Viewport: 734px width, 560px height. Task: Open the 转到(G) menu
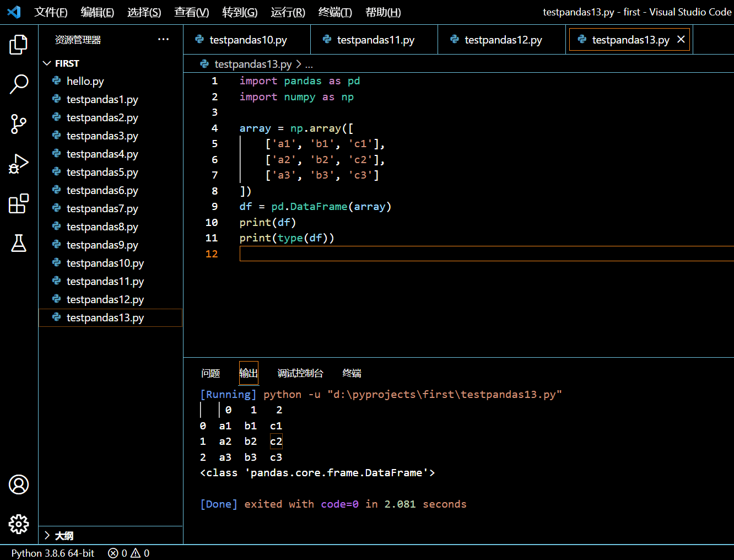[x=240, y=12]
